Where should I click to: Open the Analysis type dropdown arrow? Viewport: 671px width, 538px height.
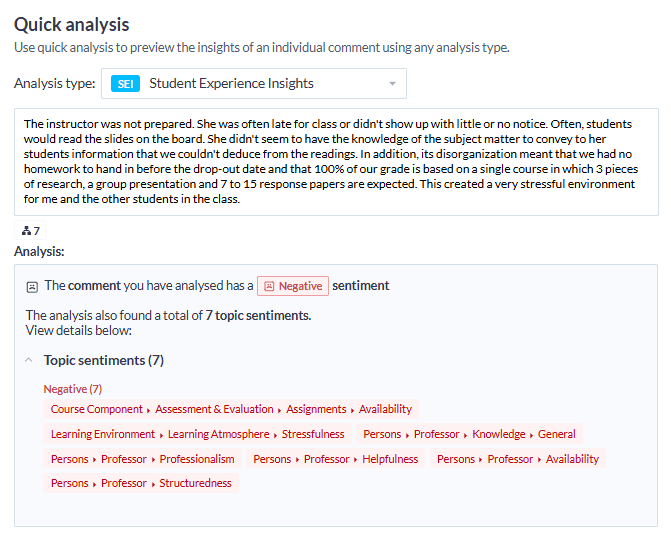[392, 83]
